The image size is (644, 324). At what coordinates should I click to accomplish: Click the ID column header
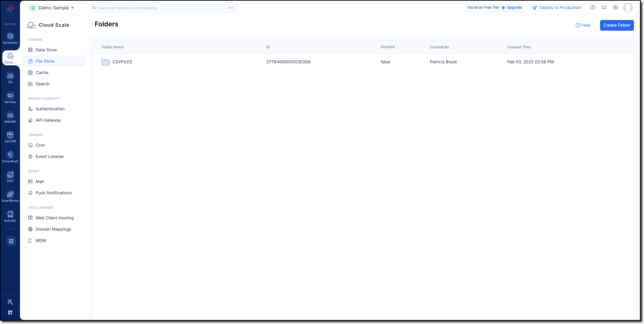tap(268, 47)
